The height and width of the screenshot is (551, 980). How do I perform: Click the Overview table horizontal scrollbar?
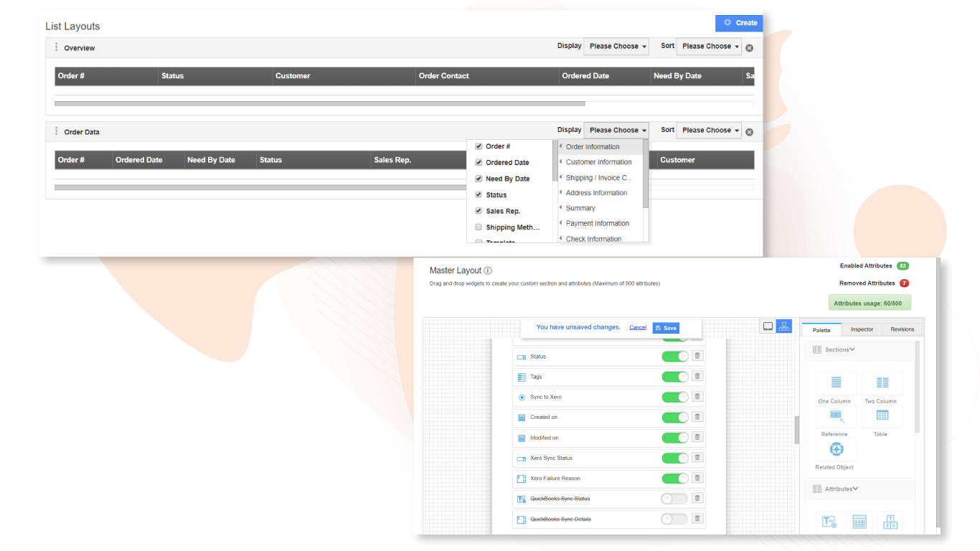point(320,103)
